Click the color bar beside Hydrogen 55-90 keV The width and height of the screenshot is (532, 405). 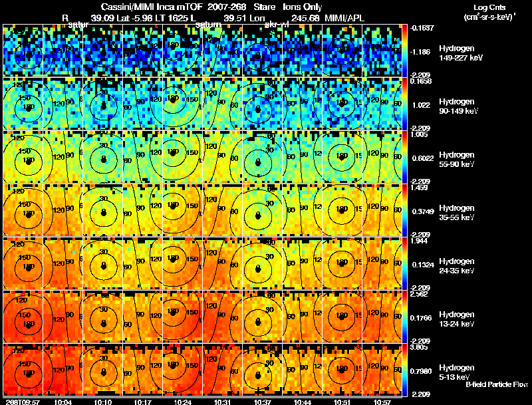404,157
